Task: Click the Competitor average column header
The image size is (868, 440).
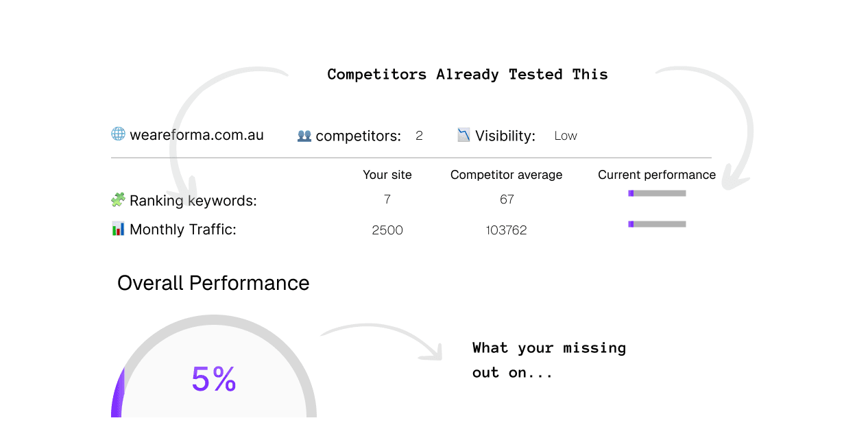Action: coord(506,175)
